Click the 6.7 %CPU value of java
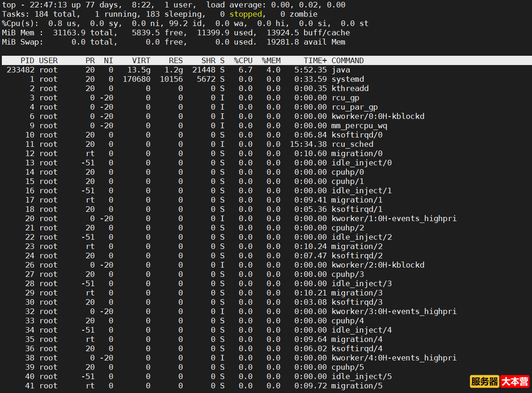The image size is (532, 393). tap(246, 70)
